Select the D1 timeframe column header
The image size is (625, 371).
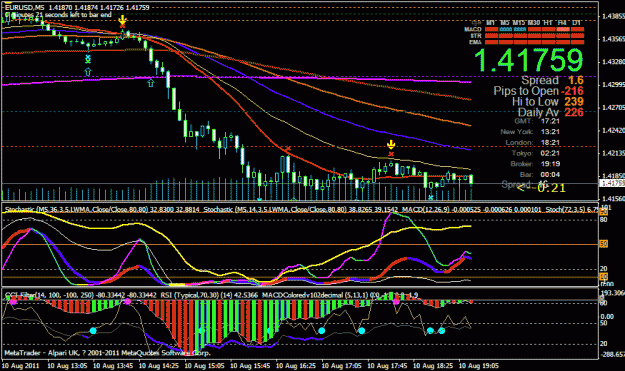tap(576, 23)
